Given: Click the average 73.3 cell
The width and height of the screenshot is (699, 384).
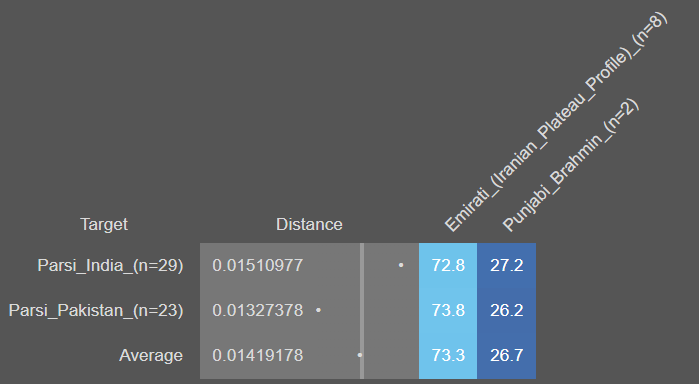Looking at the screenshot, I should pyautogui.click(x=448, y=355).
